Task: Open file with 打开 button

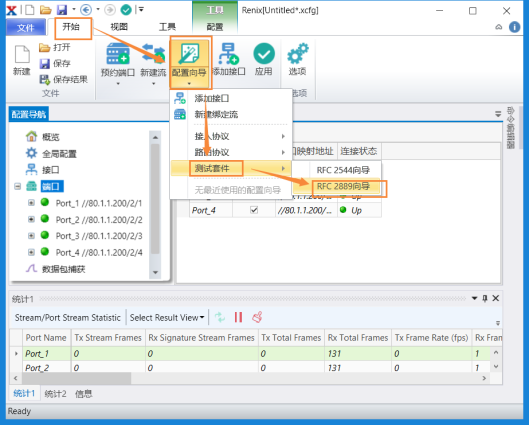Action: click(55, 47)
